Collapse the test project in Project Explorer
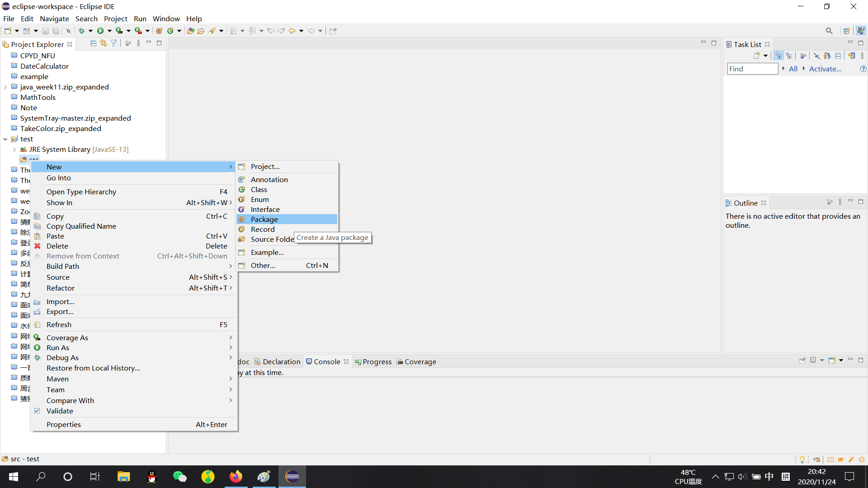This screenshot has width=868, height=488. click(5, 139)
